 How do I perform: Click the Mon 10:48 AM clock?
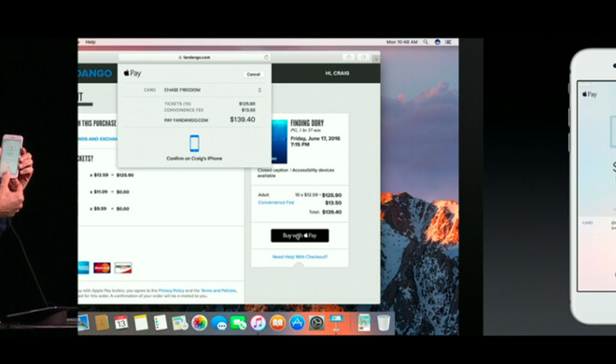[402, 42]
